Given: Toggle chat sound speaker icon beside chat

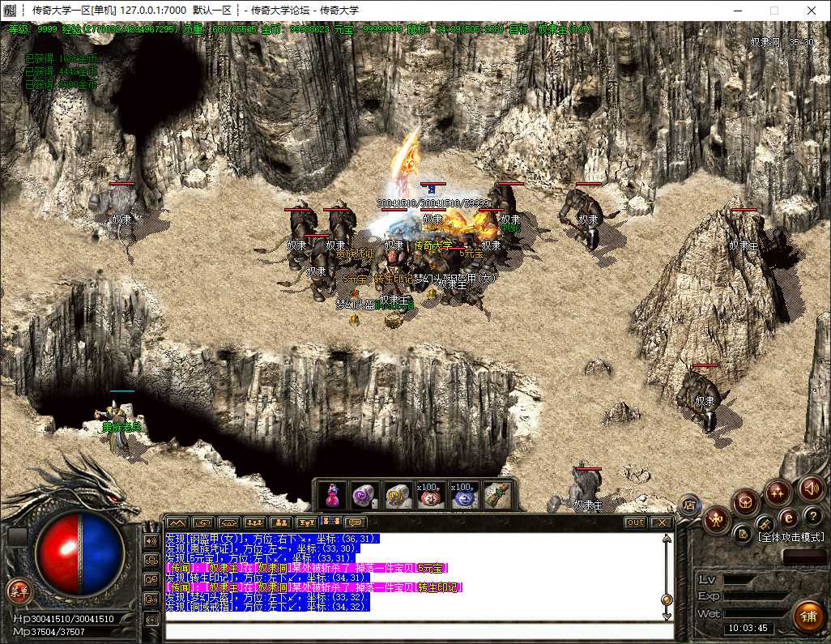Looking at the screenshot, I should pyautogui.click(x=151, y=541).
